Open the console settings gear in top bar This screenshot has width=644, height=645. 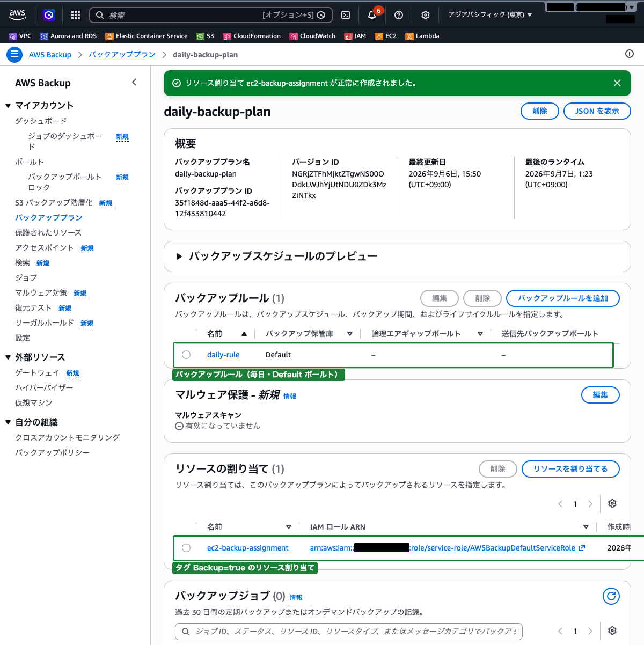(426, 15)
